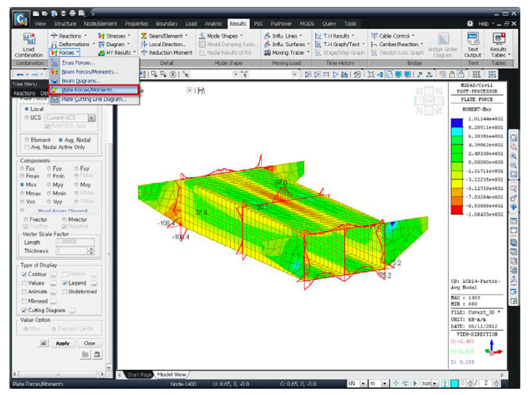Open the Current UCS combo box
This screenshot has width=532, height=395.
71,118
